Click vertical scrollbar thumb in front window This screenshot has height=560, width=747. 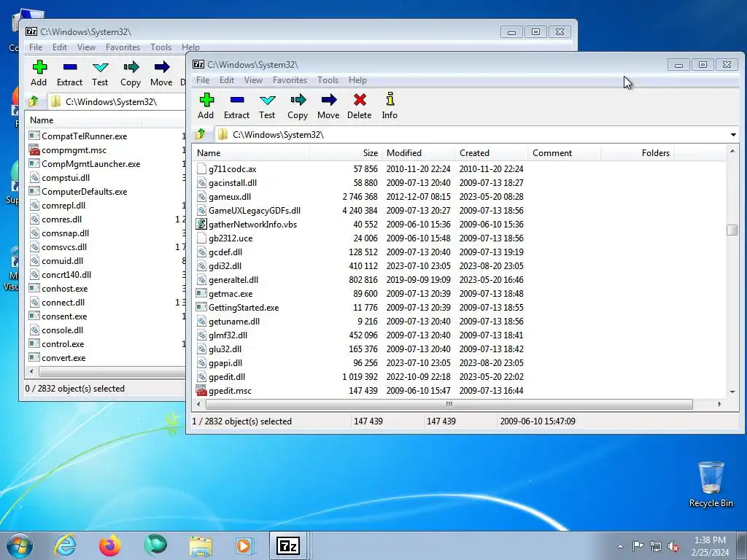[732, 230]
